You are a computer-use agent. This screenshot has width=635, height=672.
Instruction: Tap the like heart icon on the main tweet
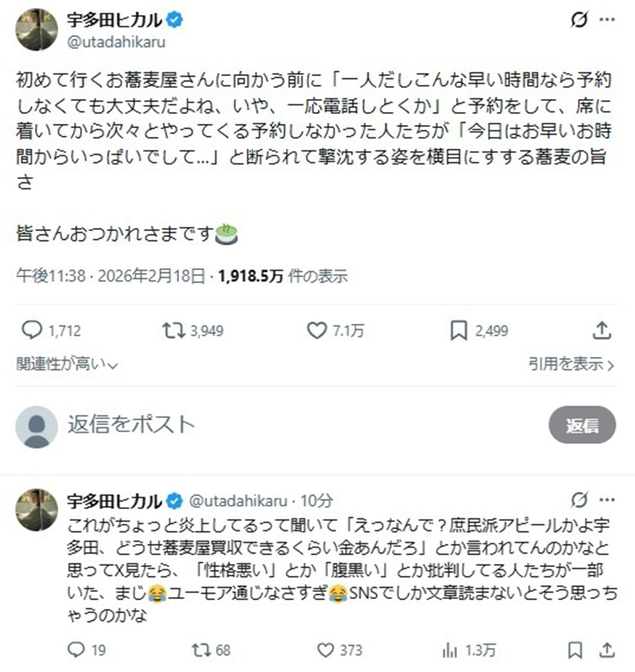(x=317, y=329)
